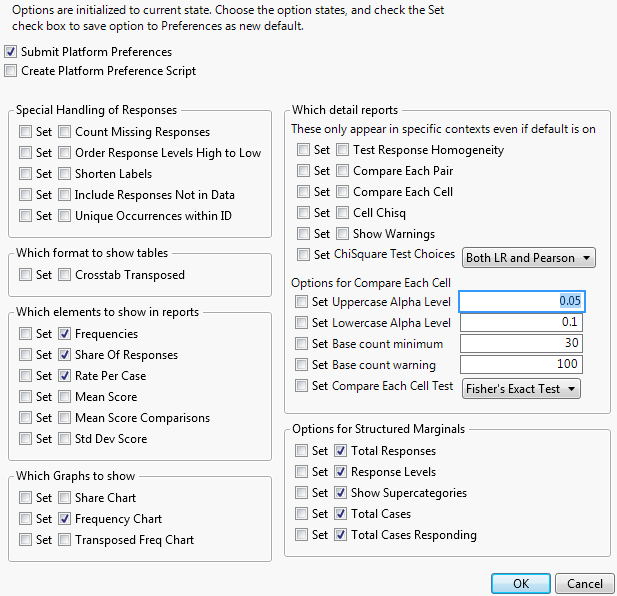617x596 pixels.
Task: Check Set box for Total Cases Responding
Action: (302, 535)
